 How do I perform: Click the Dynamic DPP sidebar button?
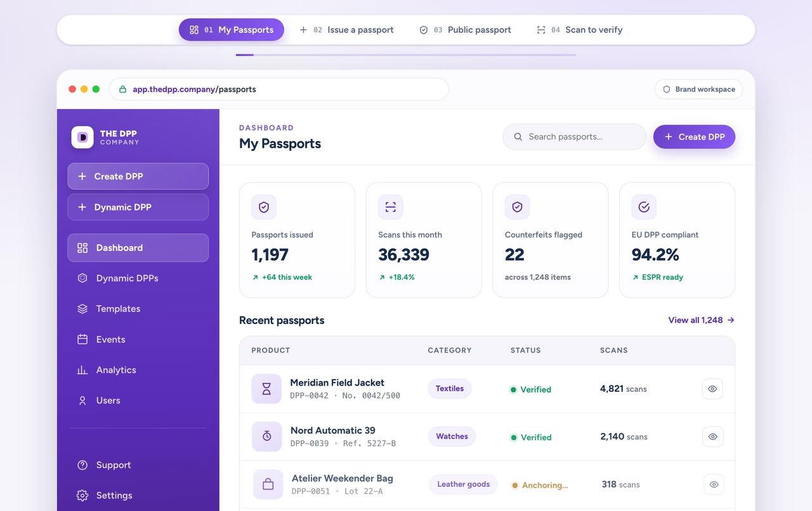(x=138, y=207)
